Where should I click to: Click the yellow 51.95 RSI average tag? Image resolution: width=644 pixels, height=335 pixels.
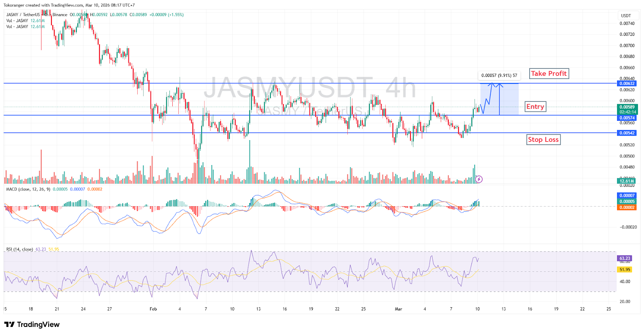625,270
